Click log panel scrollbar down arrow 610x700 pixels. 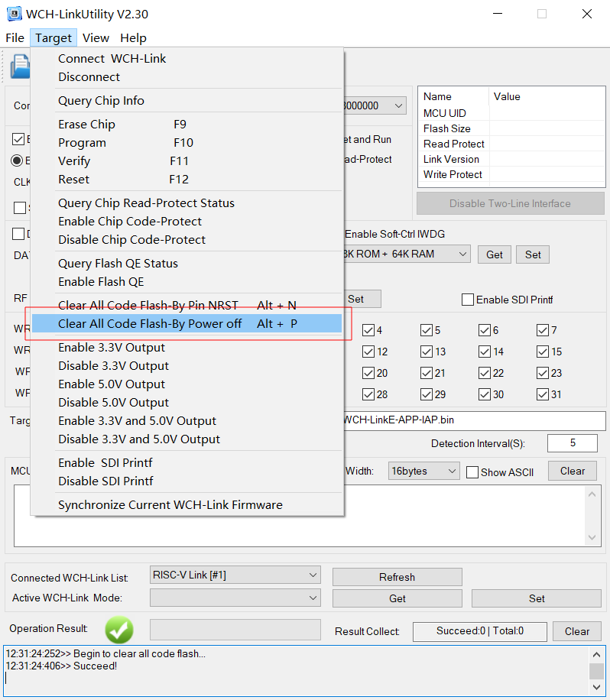596,687
